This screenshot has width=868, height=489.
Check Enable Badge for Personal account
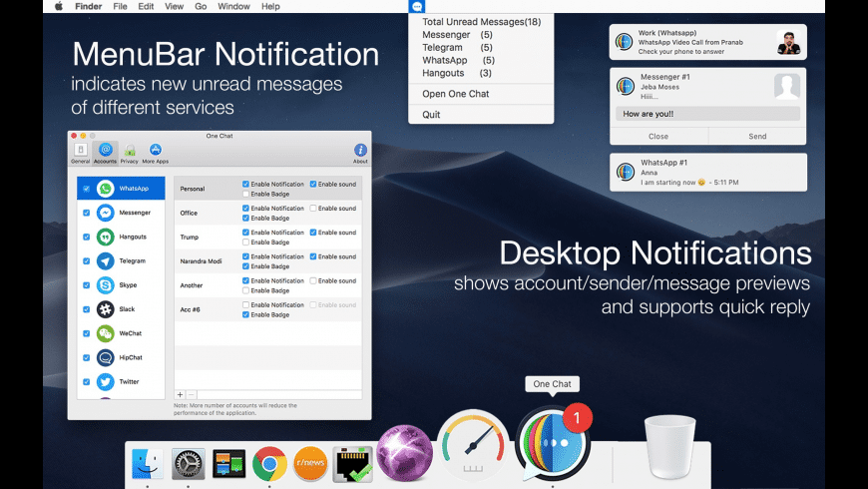245,194
